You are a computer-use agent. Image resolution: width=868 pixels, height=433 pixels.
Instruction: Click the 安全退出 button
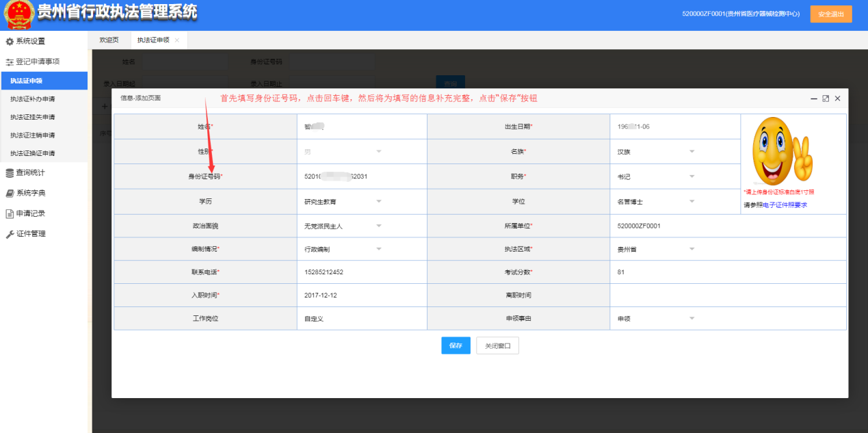(x=831, y=14)
